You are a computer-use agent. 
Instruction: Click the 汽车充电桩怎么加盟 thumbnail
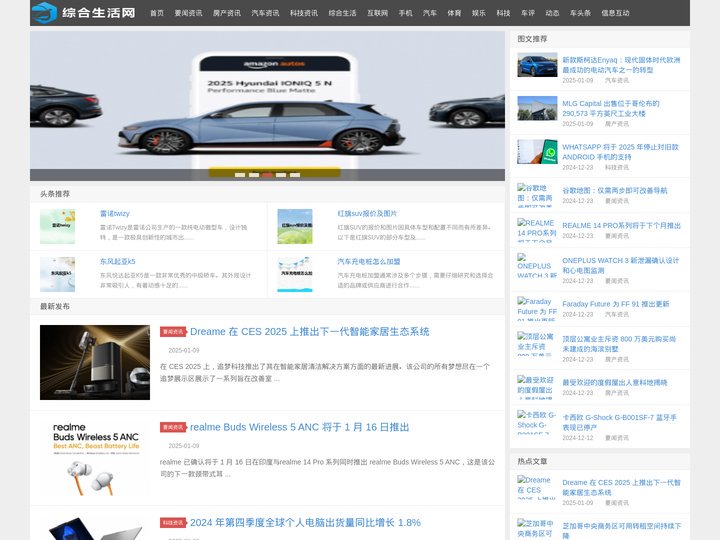tap(295, 274)
